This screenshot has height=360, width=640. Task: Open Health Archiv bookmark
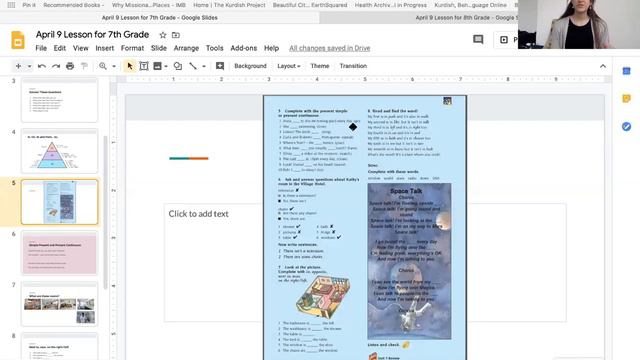(x=391, y=5)
